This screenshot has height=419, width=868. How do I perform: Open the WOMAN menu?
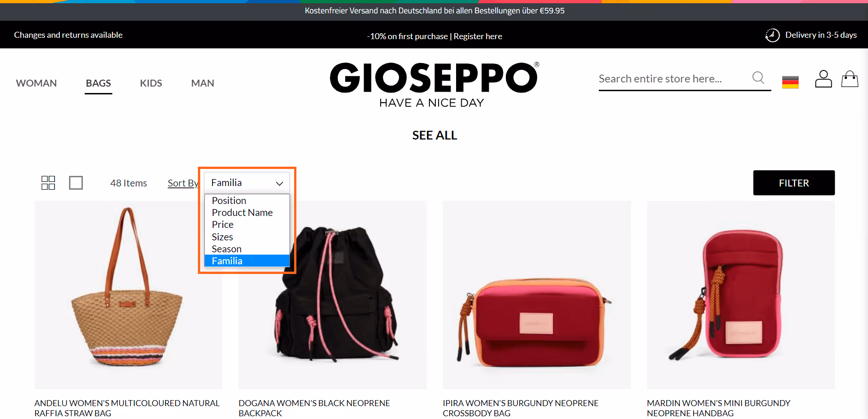(36, 83)
